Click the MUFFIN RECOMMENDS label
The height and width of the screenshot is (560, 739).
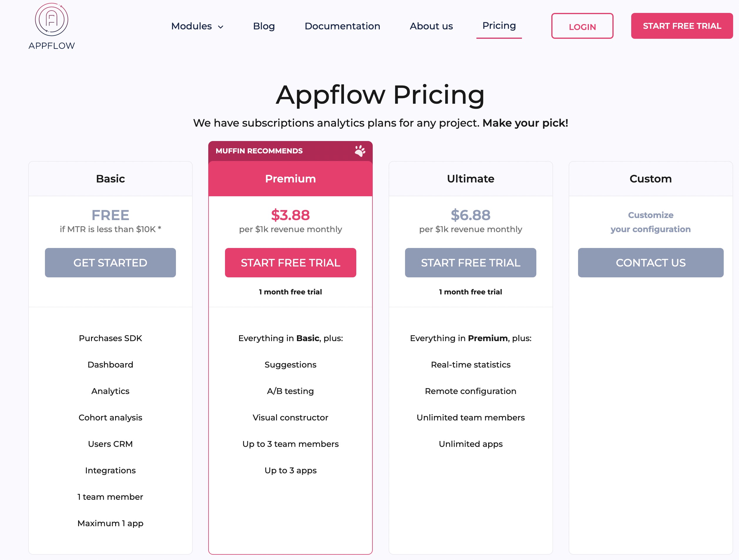coord(259,151)
